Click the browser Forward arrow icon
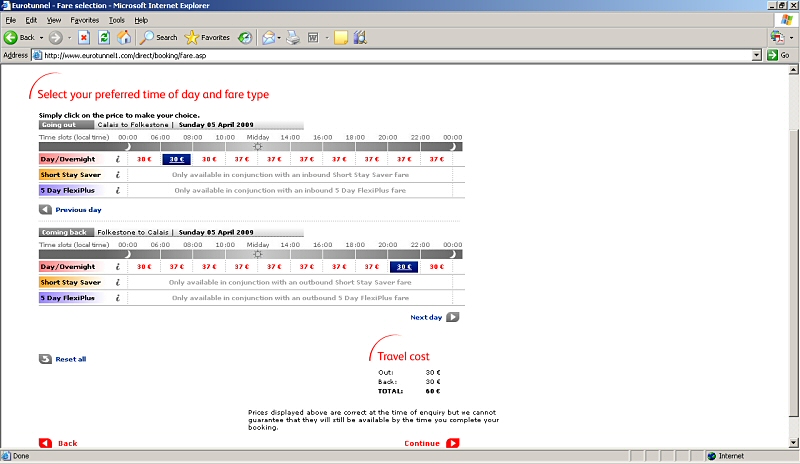The height and width of the screenshot is (464, 800). (x=56, y=37)
